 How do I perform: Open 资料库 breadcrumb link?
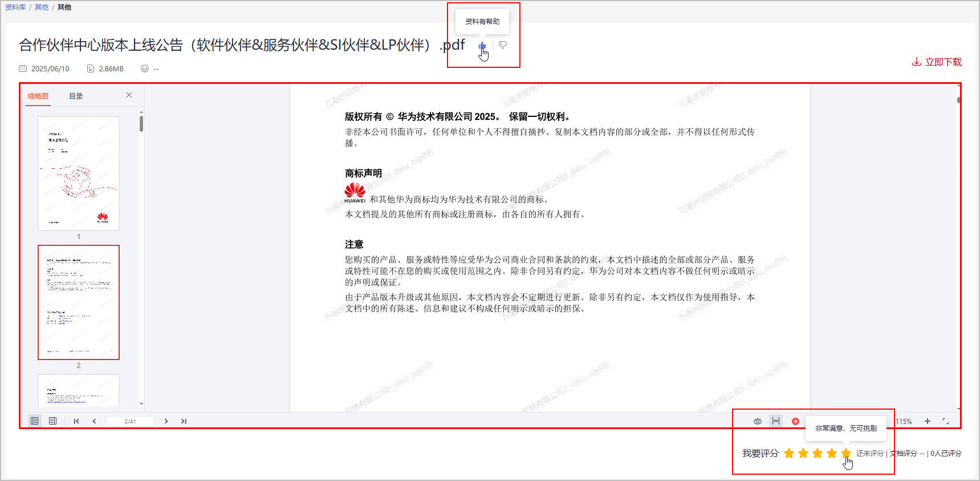point(15,7)
